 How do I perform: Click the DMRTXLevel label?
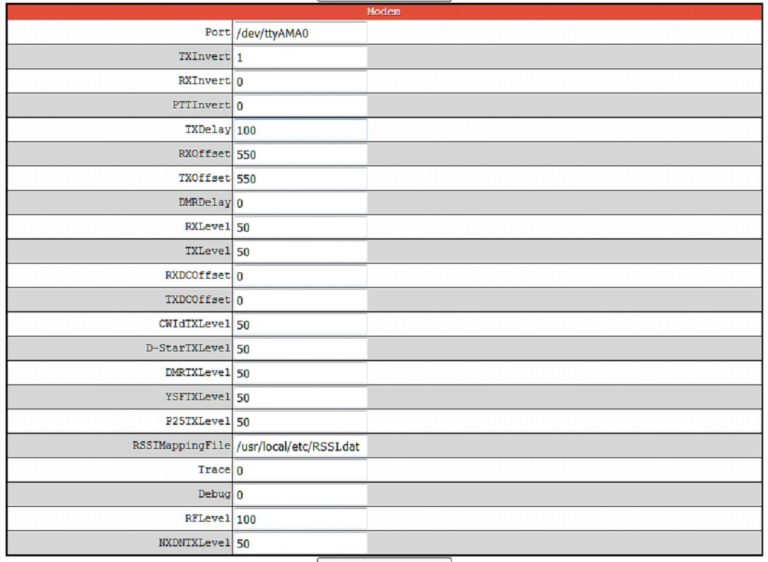[x=198, y=372]
